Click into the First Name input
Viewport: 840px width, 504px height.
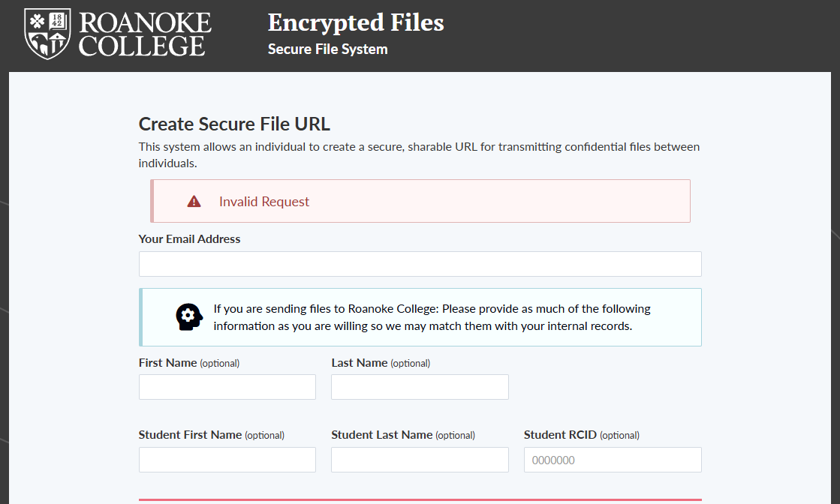tap(227, 387)
